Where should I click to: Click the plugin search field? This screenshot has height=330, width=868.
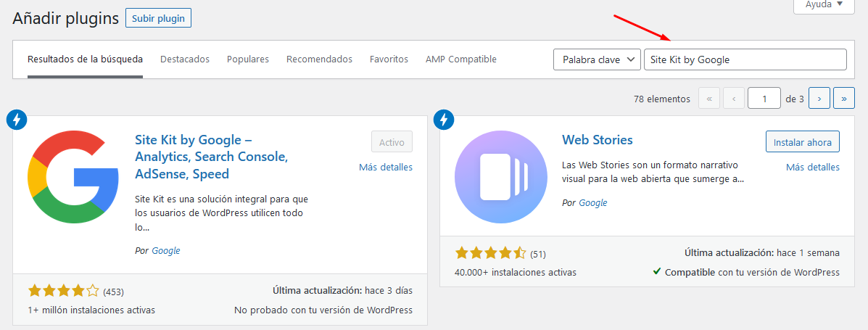tap(745, 59)
